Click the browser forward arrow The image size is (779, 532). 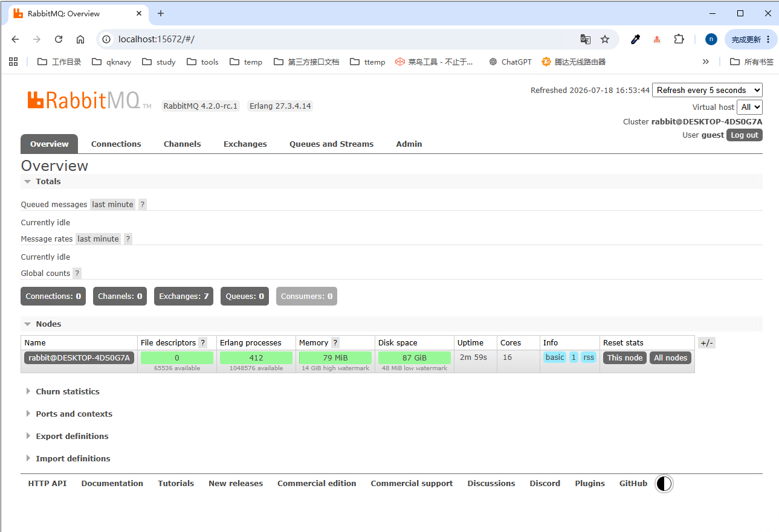tap(37, 39)
